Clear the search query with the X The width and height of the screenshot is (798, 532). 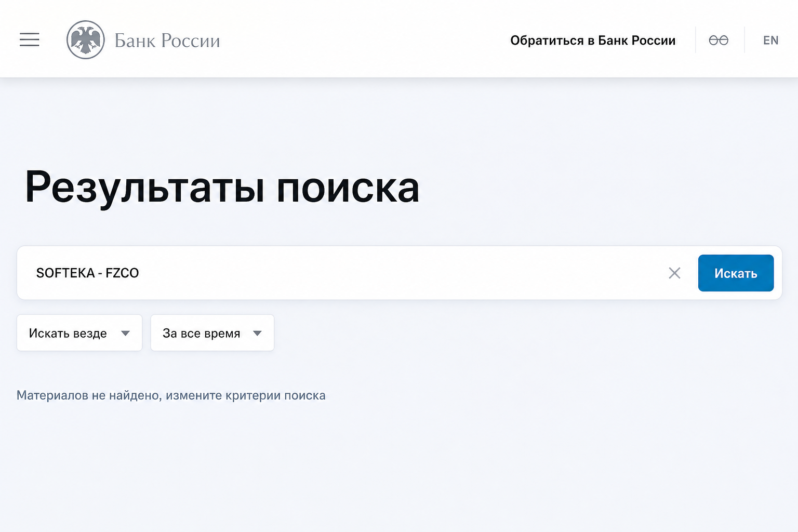pos(674,273)
